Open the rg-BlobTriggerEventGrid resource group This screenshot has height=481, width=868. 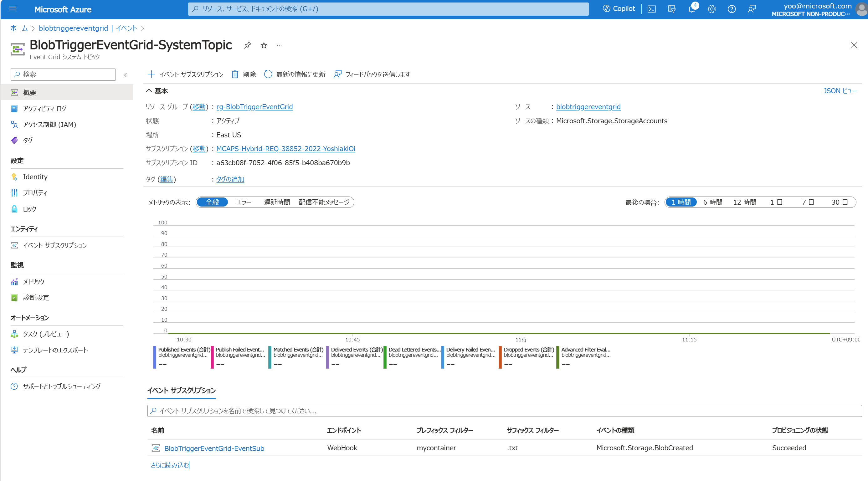pyautogui.click(x=254, y=106)
